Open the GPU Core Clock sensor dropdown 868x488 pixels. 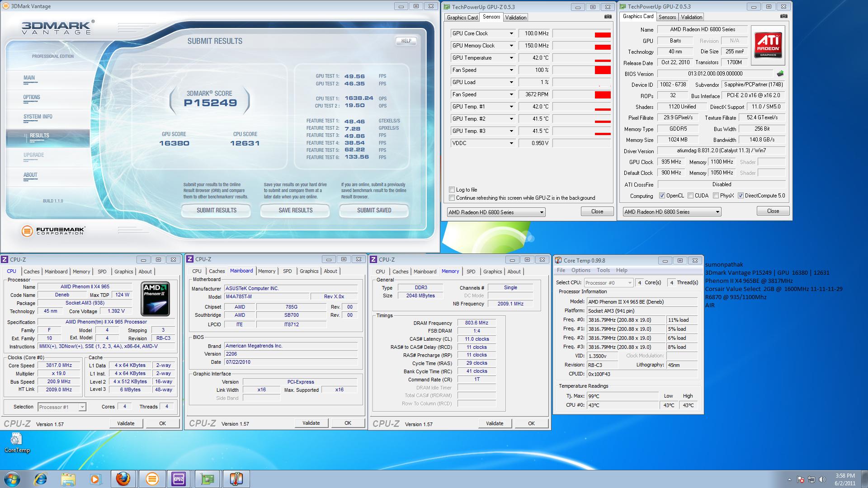click(x=511, y=33)
